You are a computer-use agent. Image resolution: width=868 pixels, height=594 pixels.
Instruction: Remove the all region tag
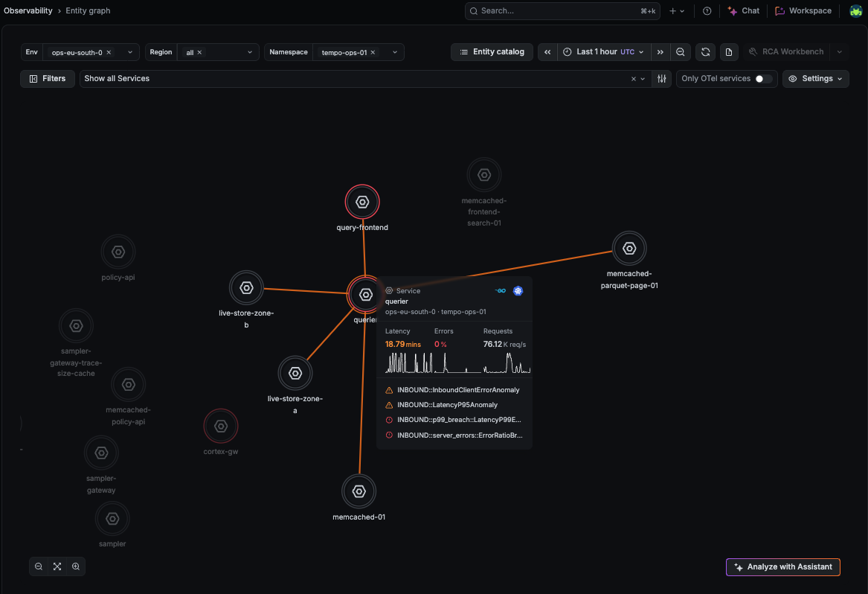199,53
